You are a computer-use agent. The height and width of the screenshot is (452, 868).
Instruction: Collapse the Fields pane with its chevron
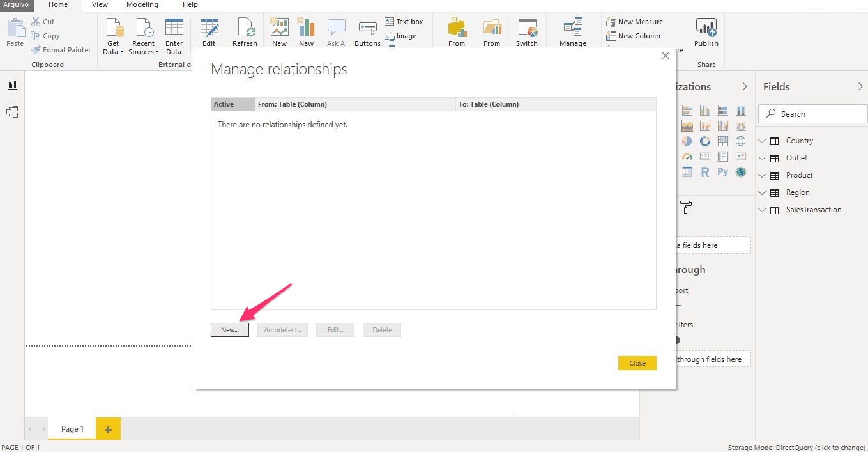860,86
